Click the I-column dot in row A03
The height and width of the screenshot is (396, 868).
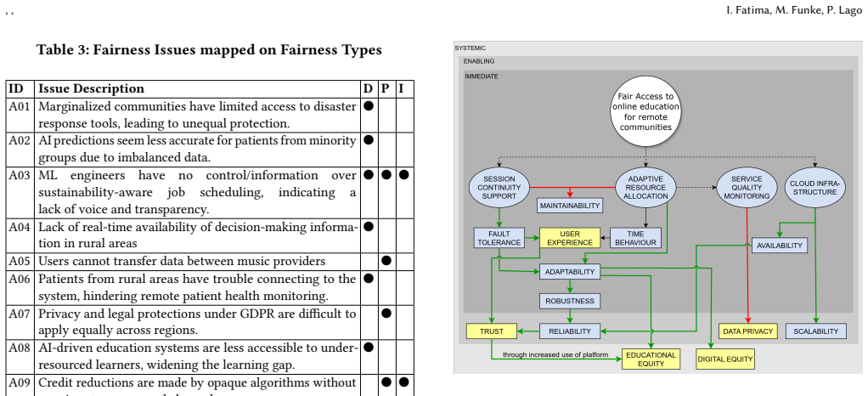[x=403, y=174]
